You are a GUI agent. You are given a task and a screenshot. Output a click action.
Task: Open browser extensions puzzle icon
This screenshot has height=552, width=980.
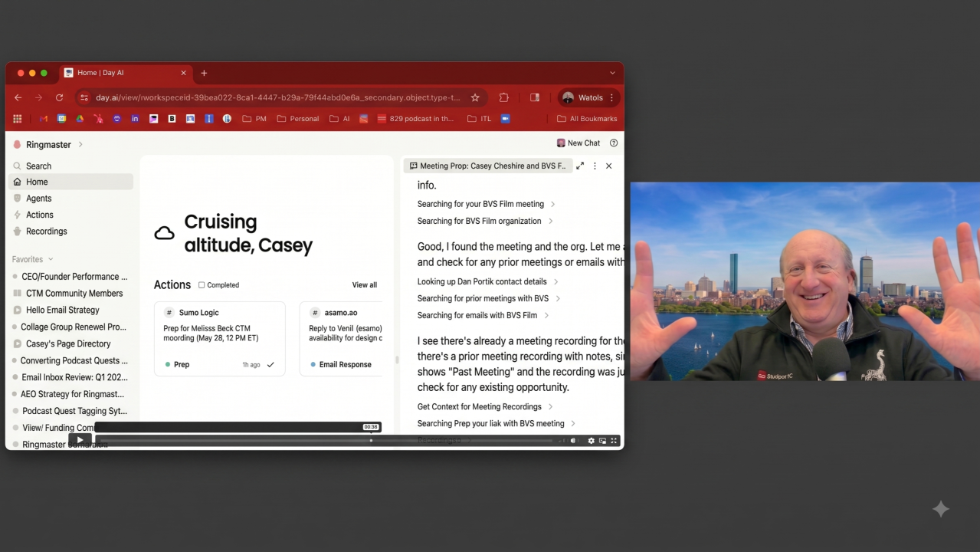click(x=503, y=97)
